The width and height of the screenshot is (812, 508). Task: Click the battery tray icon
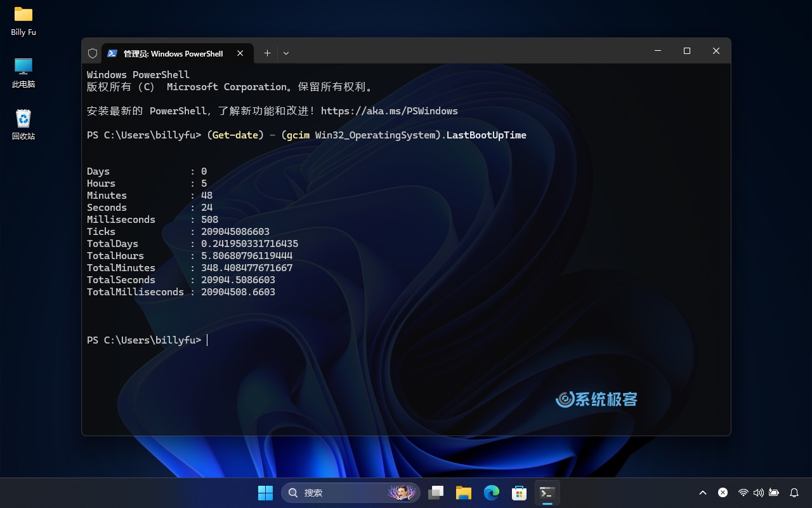point(773,493)
